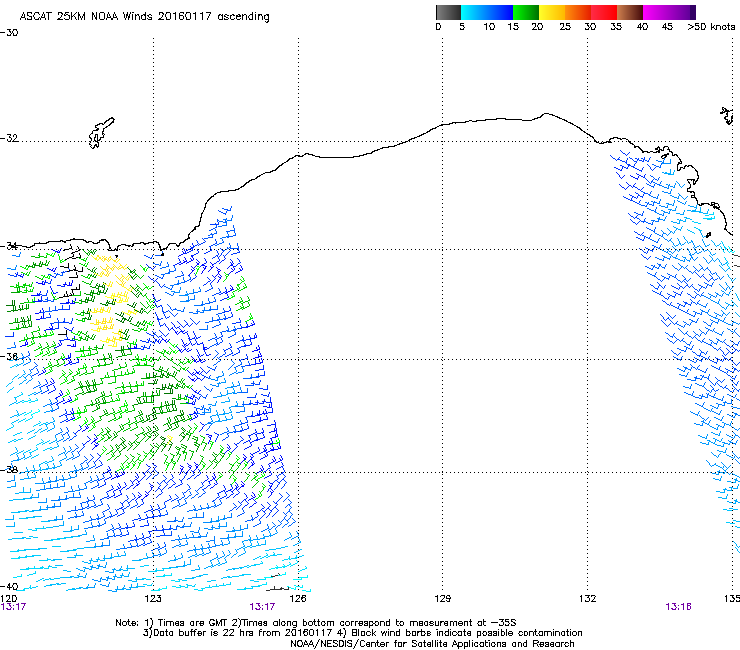740x650 pixels.
Task: Select the "-38" latitude axis label
Action: pos(9,470)
